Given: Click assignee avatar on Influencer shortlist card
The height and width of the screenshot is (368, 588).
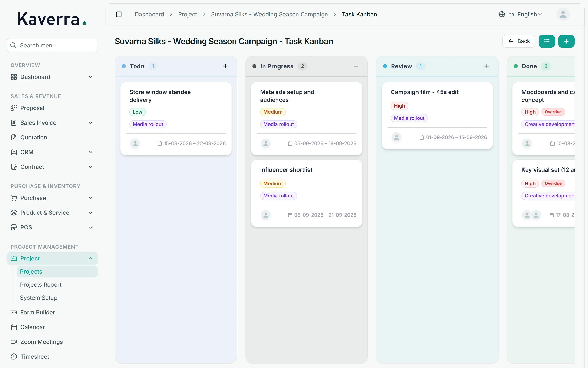Looking at the screenshot, I should click(x=266, y=215).
